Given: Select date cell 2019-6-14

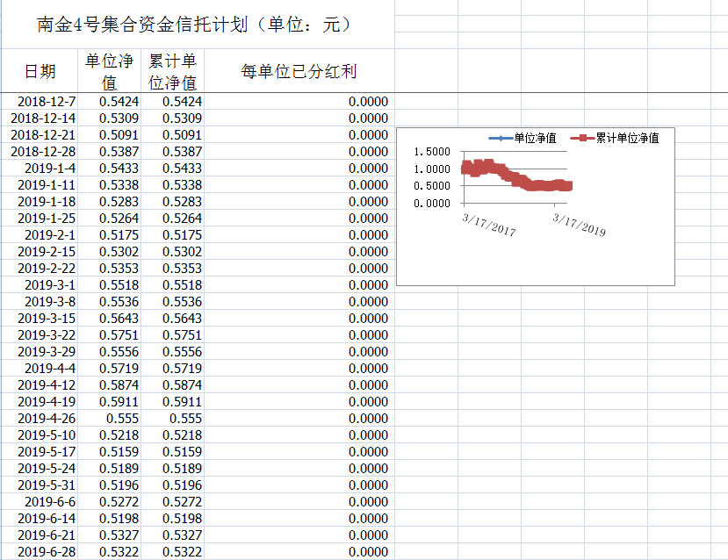Looking at the screenshot, I should coord(40,519).
